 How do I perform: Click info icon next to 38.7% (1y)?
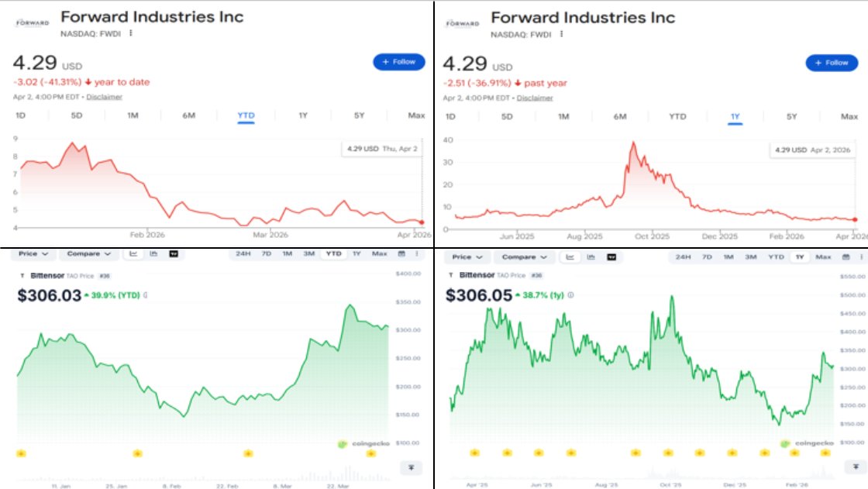point(571,295)
